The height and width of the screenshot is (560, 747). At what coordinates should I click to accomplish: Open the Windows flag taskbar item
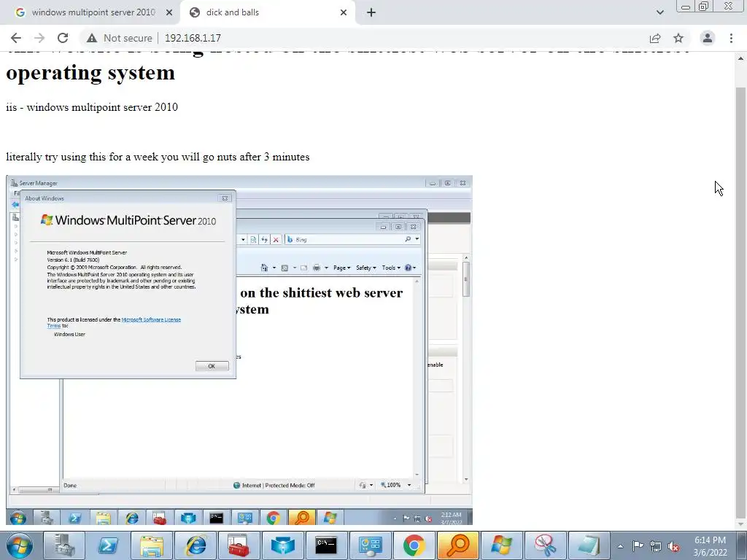click(502, 545)
